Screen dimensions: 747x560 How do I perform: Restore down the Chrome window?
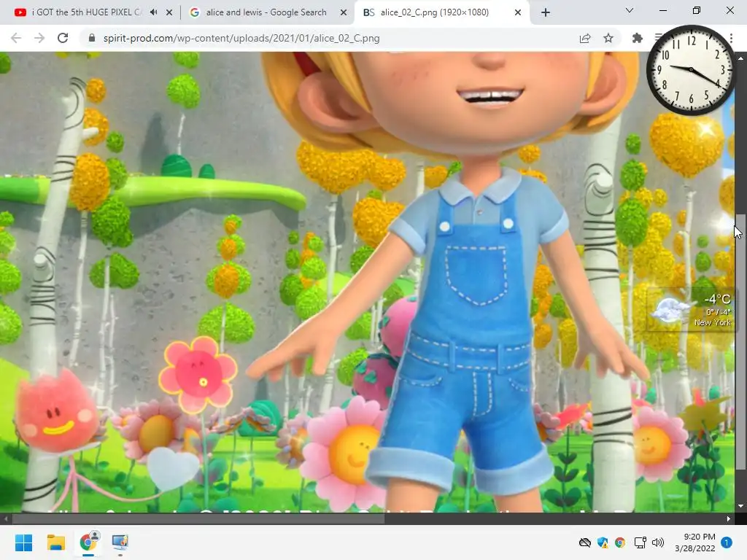[x=696, y=10]
